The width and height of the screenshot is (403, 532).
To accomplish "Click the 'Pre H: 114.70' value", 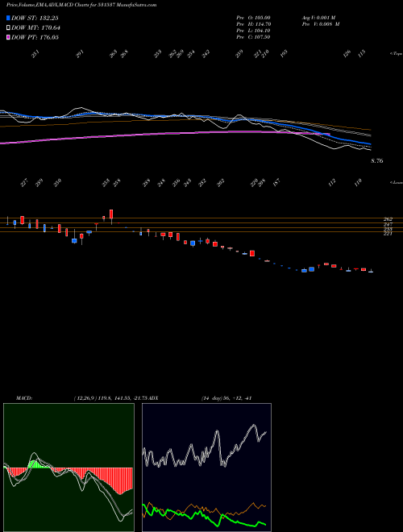I will [x=253, y=24].
